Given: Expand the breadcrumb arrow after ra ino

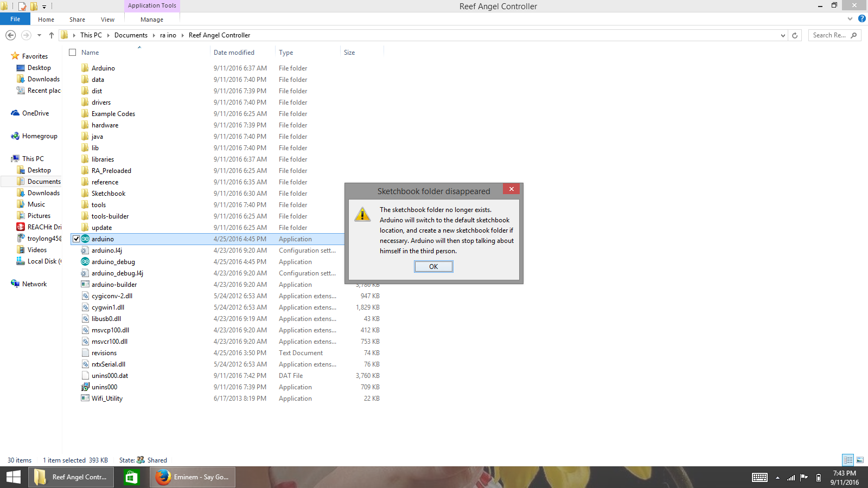Looking at the screenshot, I should pos(182,35).
